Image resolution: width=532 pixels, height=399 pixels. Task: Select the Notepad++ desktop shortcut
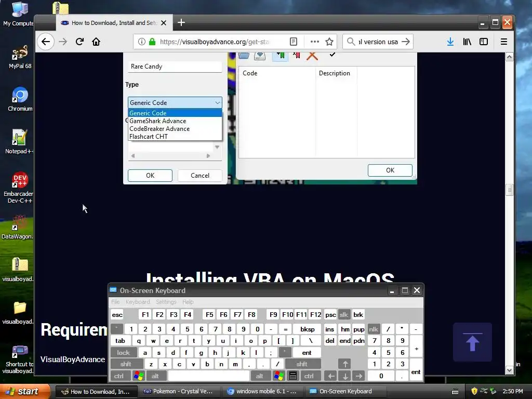tap(19, 142)
